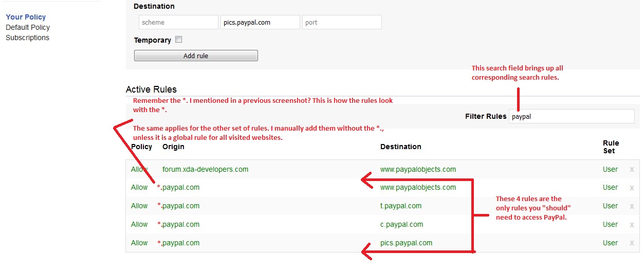This screenshot has height=270, width=644.
Task: Click User in the pics.paypal.com row
Action: [x=610, y=243]
